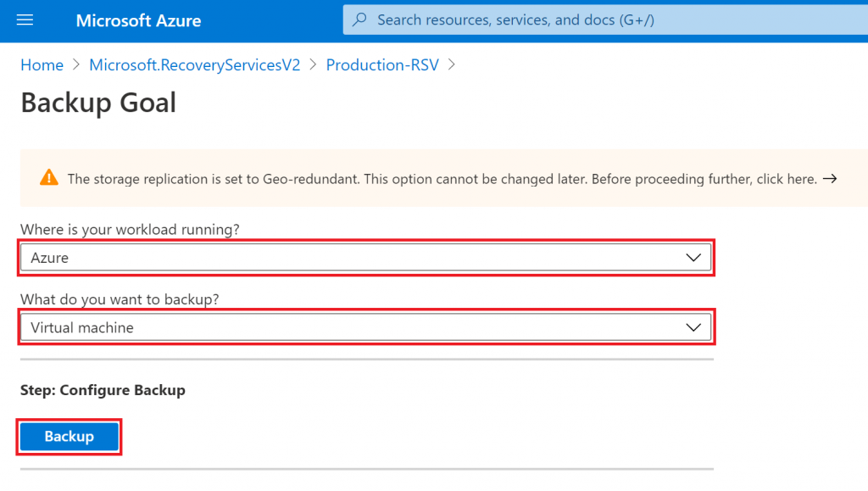Open the Production-RSV vault link
The image size is (868, 491).
pos(381,64)
